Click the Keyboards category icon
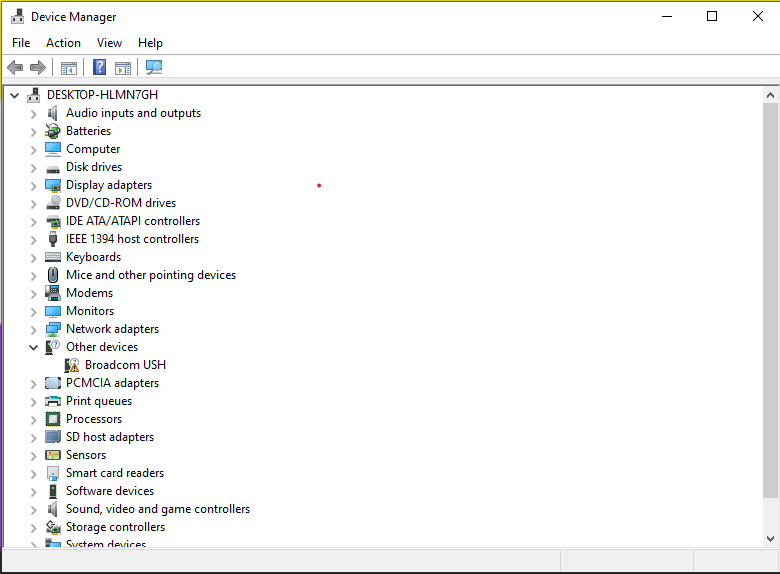Viewport: 780px width, 574px height. (x=53, y=257)
